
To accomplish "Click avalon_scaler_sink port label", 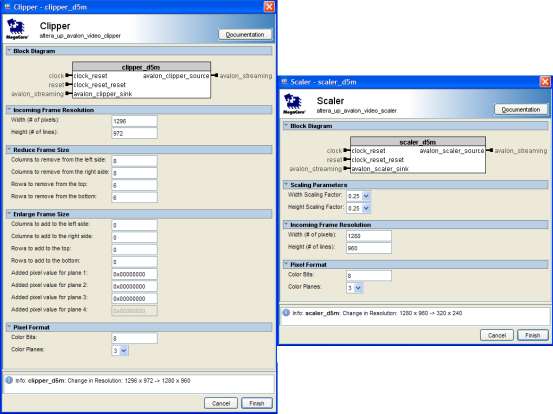I will (380, 169).
